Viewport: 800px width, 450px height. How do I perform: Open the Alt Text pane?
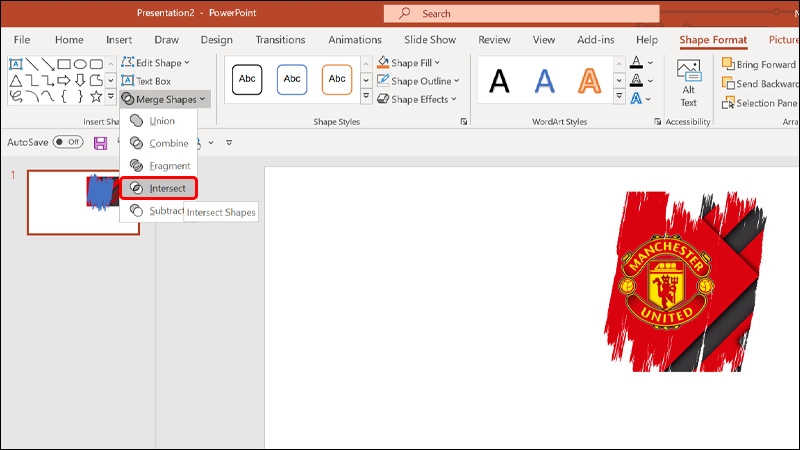tap(688, 83)
